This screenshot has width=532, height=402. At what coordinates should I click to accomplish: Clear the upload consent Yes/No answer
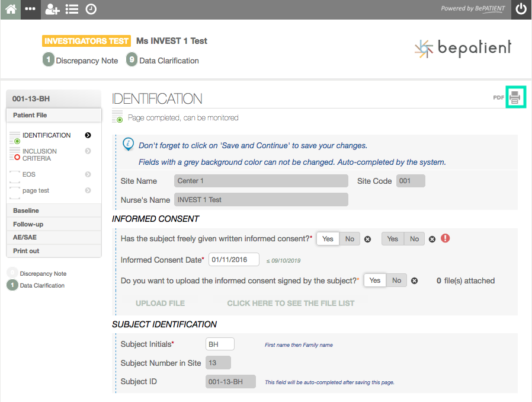[x=414, y=281]
